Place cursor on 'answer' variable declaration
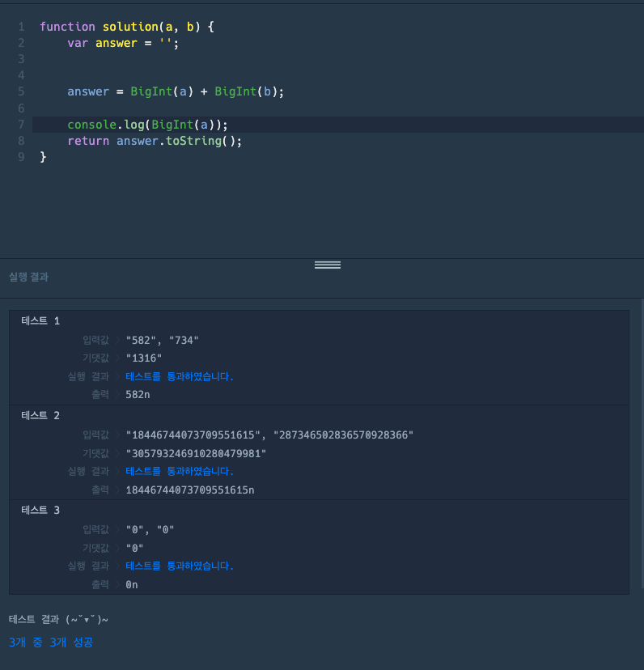Screen dimensions: 644x670 point(116,43)
